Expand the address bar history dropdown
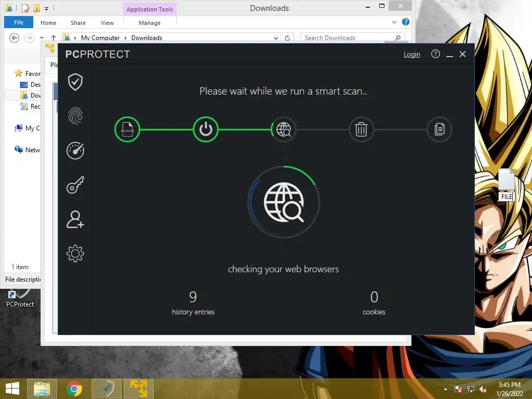Image resolution: width=532 pixels, height=399 pixels. tap(276, 38)
